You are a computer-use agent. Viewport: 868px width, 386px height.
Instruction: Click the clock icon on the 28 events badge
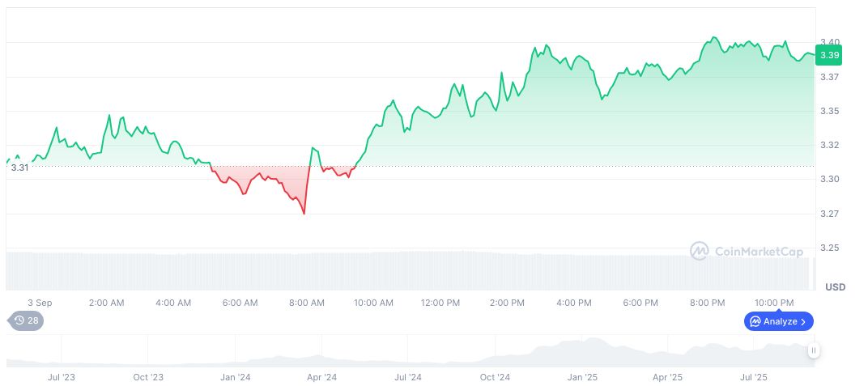(19, 321)
